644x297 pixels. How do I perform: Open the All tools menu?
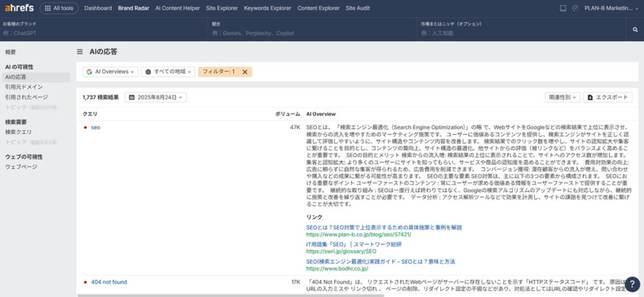(x=59, y=8)
